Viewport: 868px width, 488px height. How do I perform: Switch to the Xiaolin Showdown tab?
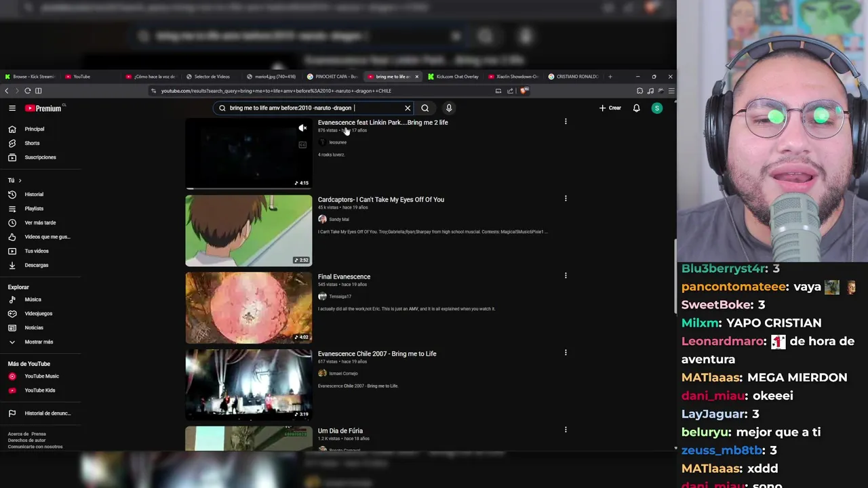514,77
